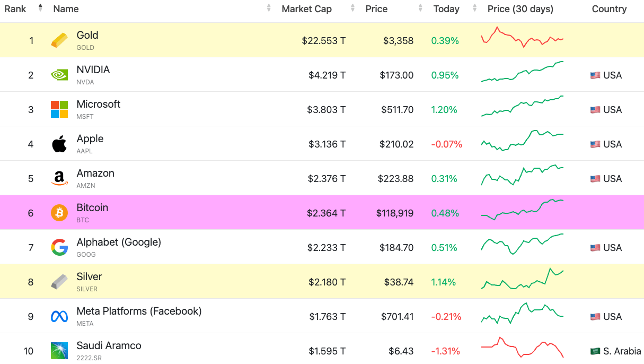Screen dimensions: 644x364
Task: Open the Amazon company page
Action: tap(95, 174)
